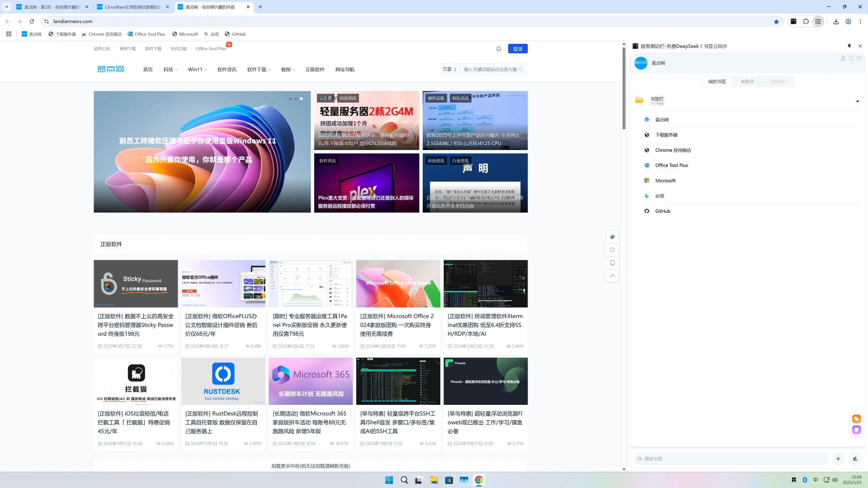Click the plus add-bookmark button in sidebar
This screenshot has width=868, height=488.
tap(838, 459)
